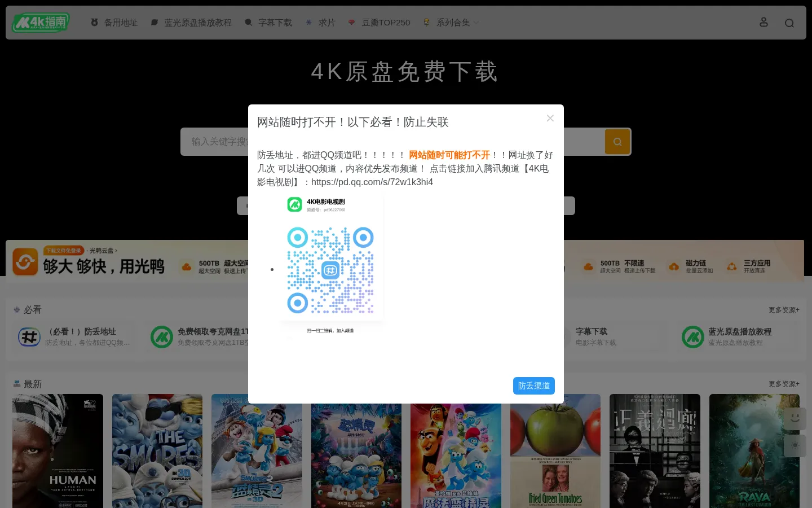Click the 磁力链 icon in banner

pos(674,266)
